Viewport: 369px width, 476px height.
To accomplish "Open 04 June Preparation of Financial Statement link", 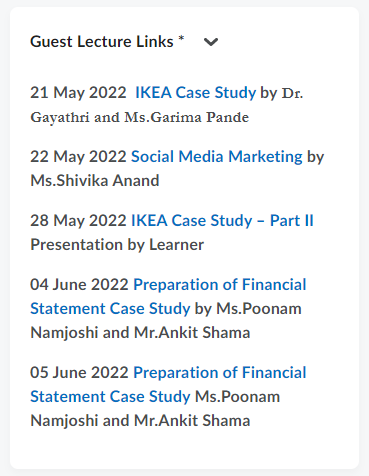I will click(x=168, y=296).
